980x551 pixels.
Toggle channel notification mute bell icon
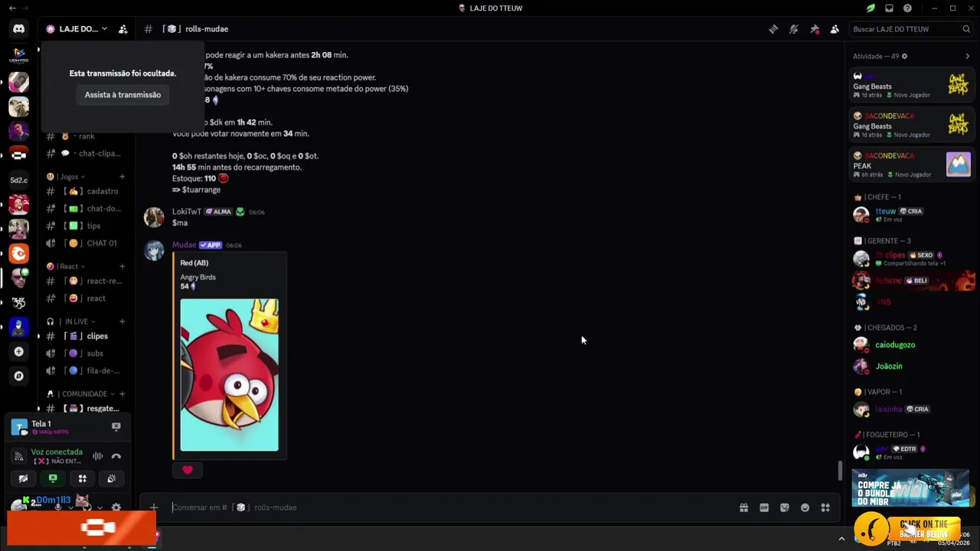click(794, 29)
